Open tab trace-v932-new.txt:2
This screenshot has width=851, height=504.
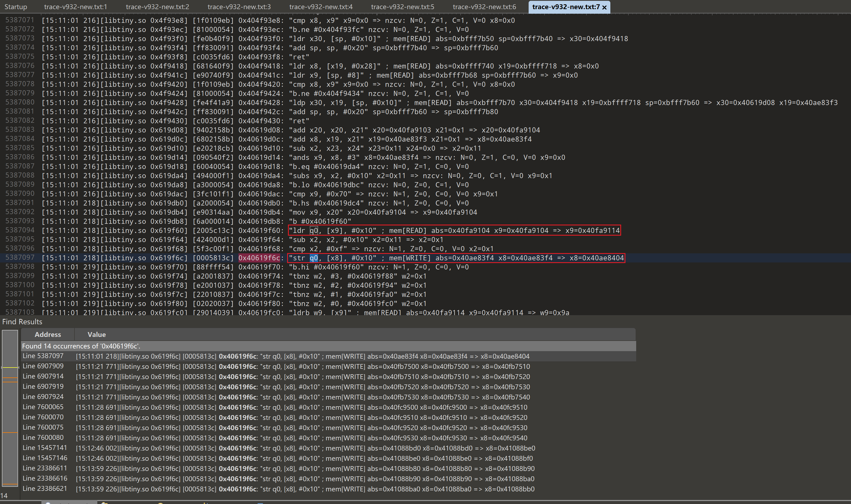(157, 7)
